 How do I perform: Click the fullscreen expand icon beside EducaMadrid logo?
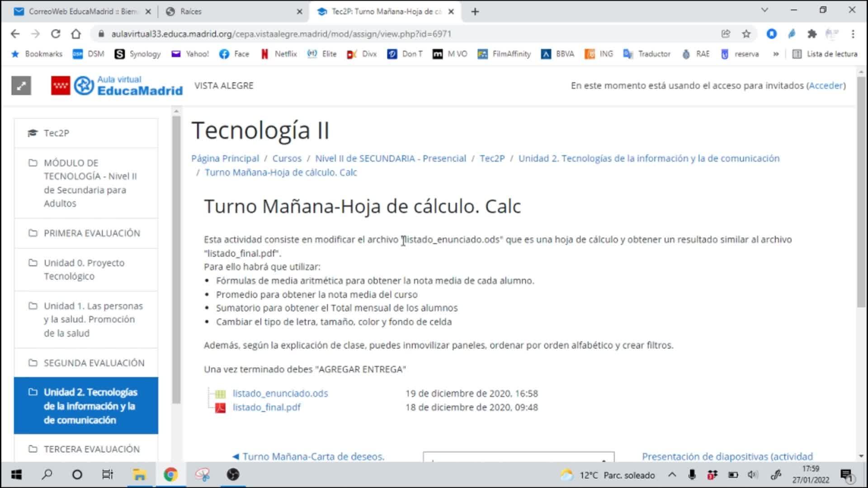click(21, 86)
